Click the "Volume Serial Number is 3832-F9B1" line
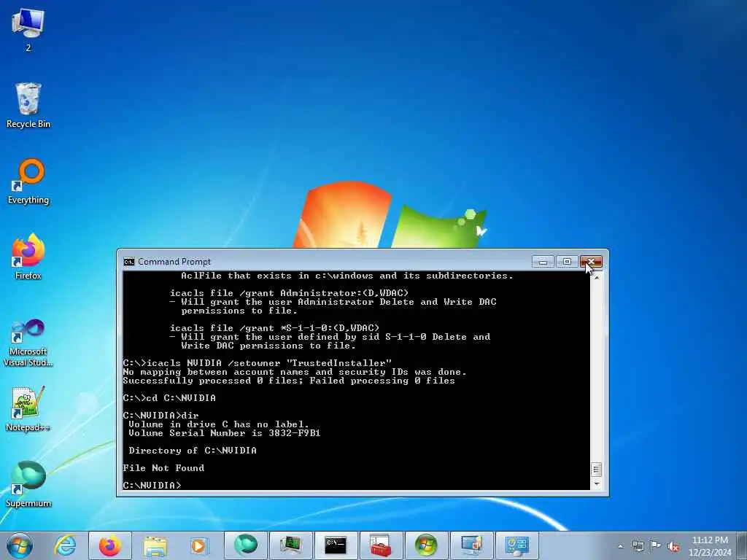 coord(225,433)
